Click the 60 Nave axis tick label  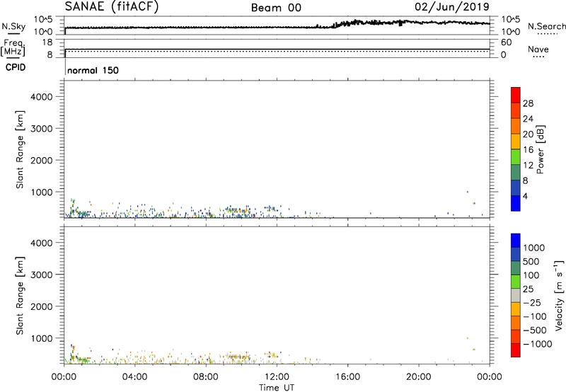click(507, 42)
